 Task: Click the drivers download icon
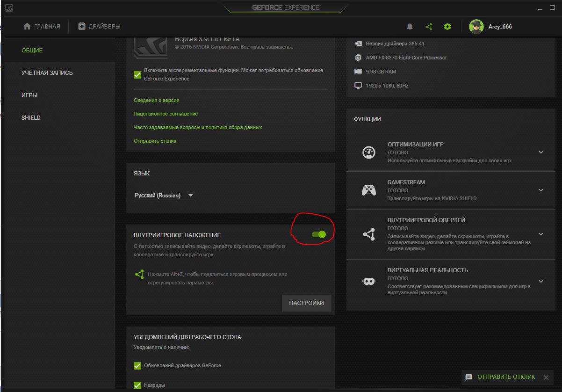point(82,26)
